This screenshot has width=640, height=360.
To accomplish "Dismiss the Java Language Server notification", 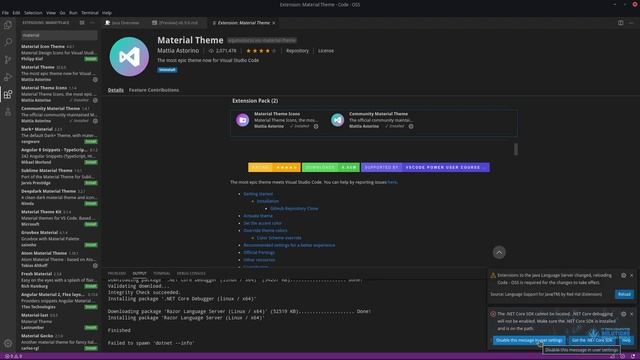I will point(631,276).
